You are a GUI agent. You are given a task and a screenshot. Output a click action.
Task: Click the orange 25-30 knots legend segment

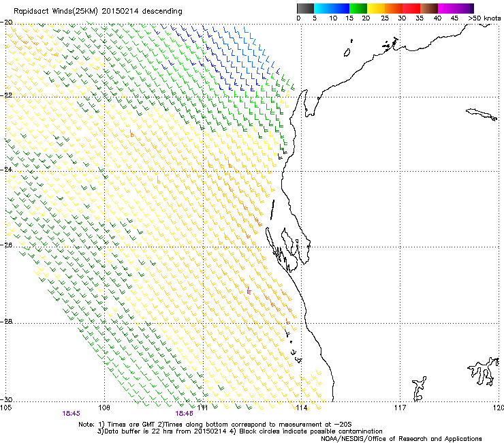[394, 8]
